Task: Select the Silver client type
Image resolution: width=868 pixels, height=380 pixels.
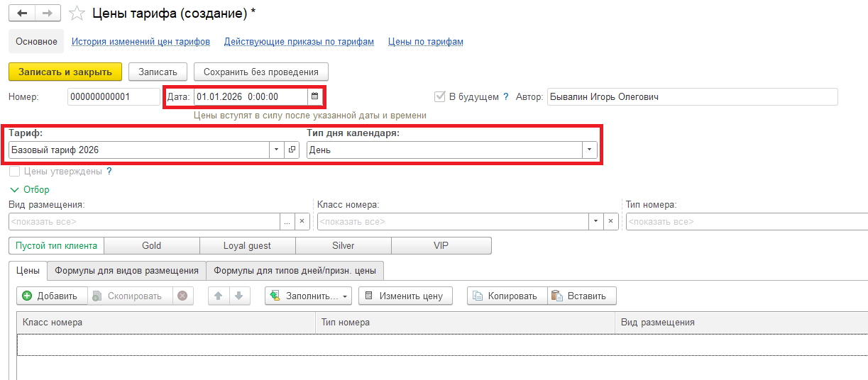Action: (x=344, y=245)
